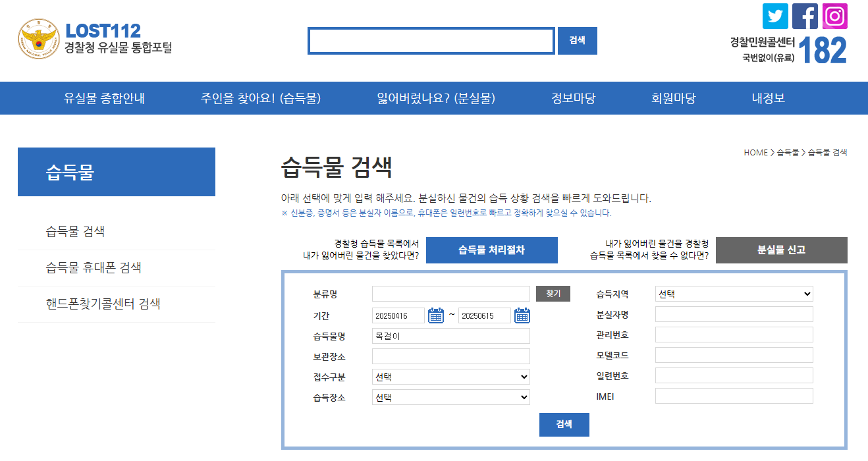This screenshot has height=461, width=868.
Task: Open the Facebook icon link
Action: (805, 16)
